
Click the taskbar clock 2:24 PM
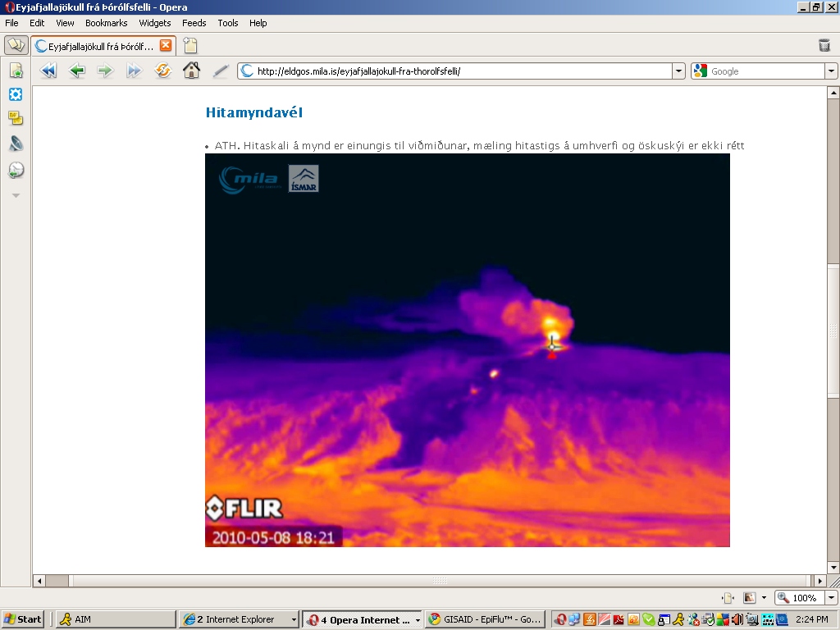(812, 620)
